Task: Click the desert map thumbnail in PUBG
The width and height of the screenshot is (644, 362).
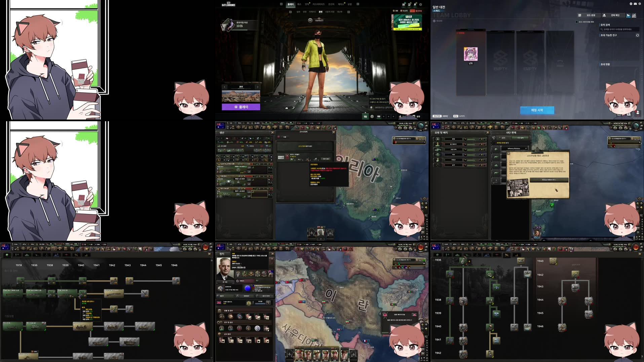Action: 241,96
